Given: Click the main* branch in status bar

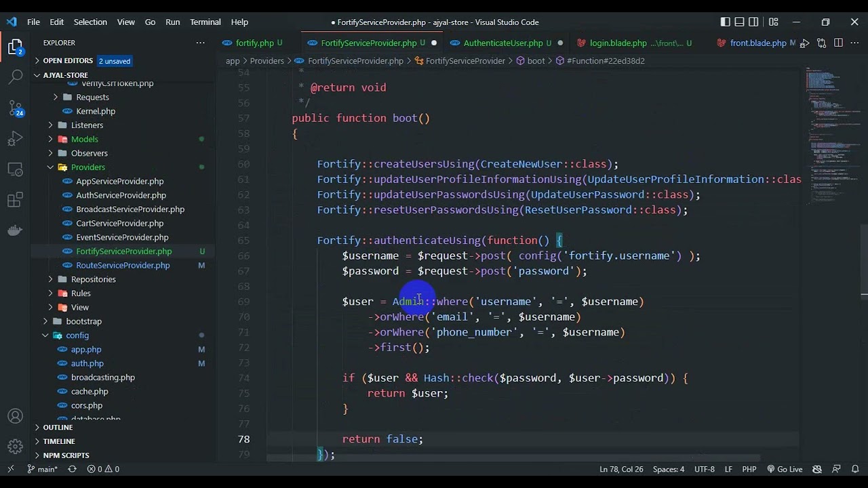Looking at the screenshot, I should click(x=42, y=469).
